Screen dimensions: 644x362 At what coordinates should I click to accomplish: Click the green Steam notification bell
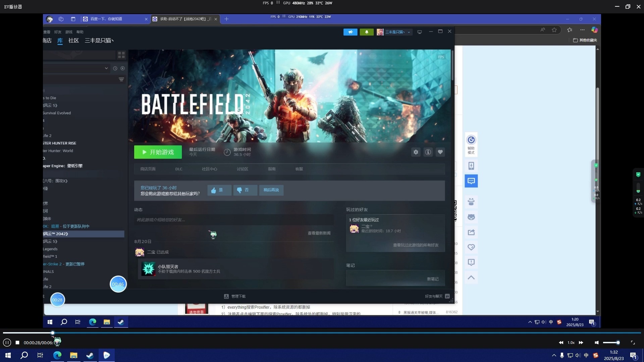click(367, 32)
